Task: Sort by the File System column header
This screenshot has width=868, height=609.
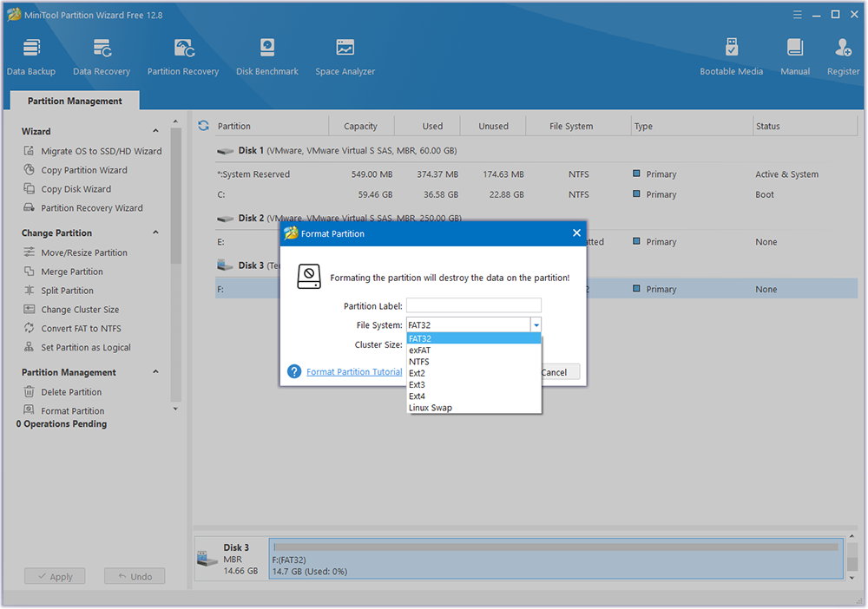Action: [x=578, y=126]
